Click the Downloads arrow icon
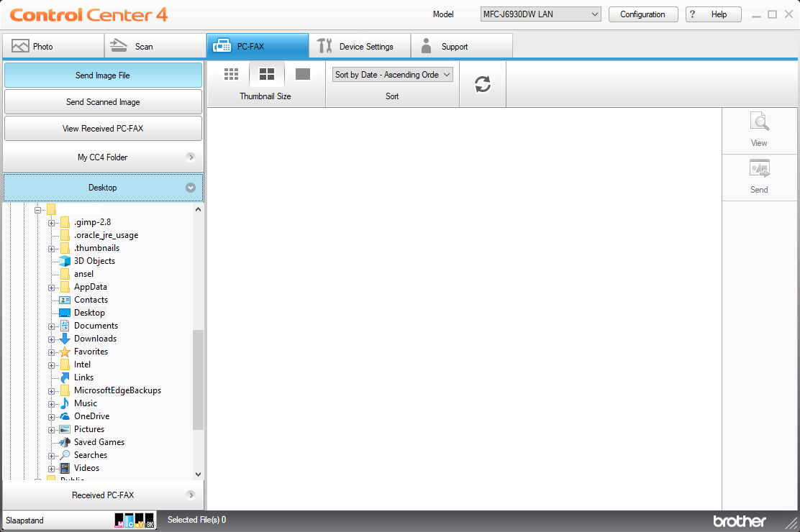800x532 pixels. (65, 339)
